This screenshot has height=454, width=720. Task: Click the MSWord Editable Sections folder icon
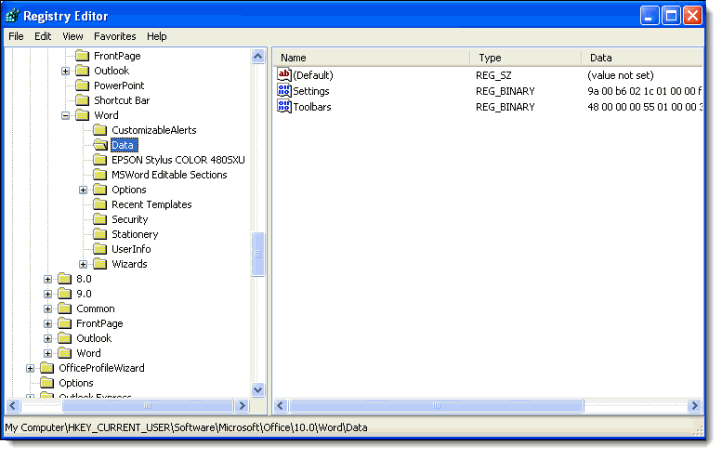tap(100, 174)
